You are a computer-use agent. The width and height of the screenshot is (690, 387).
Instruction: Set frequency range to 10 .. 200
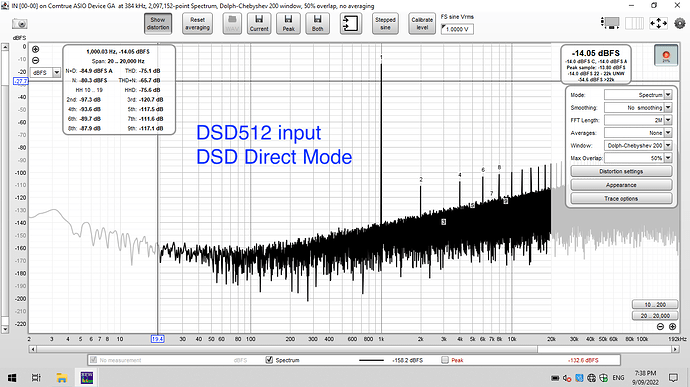click(x=655, y=305)
